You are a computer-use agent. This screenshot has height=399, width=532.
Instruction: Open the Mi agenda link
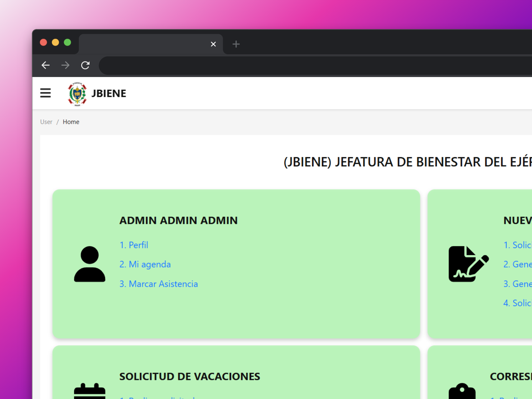tap(145, 264)
